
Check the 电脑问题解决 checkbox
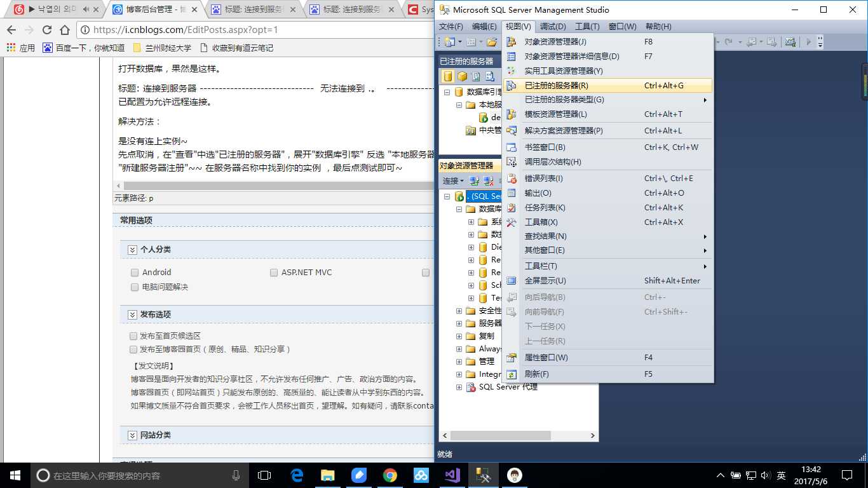tap(135, 287)
